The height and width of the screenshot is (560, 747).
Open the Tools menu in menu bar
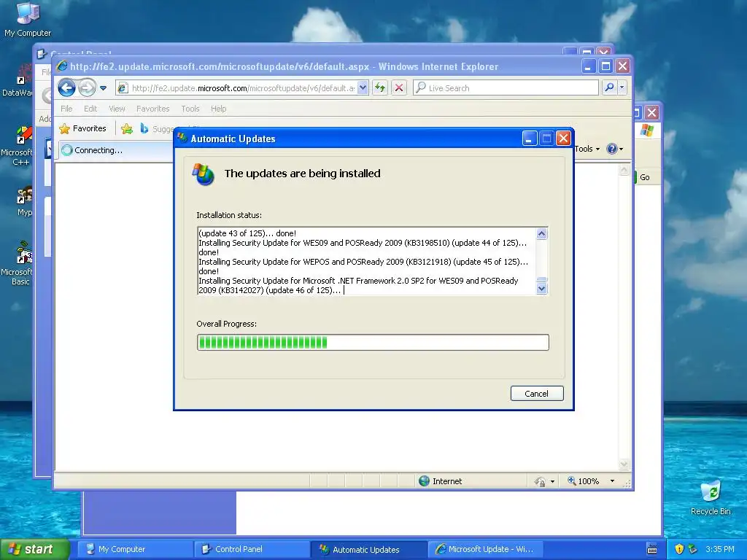click(190, 109)
